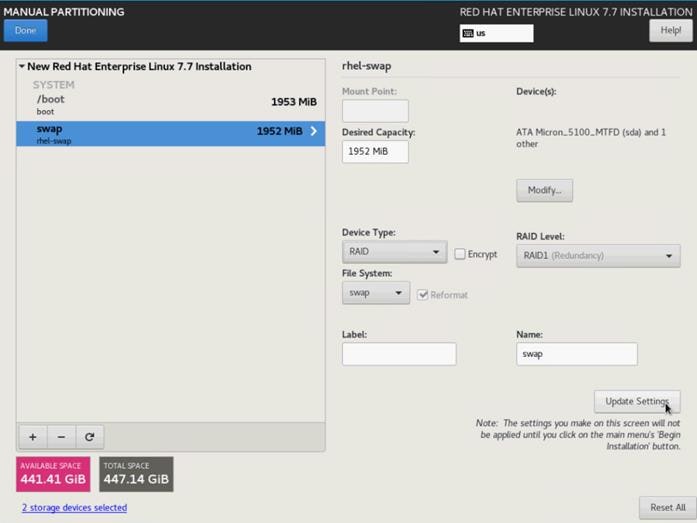Click the Label input field
The image size is (697, 523).
[x=399, y=354]
